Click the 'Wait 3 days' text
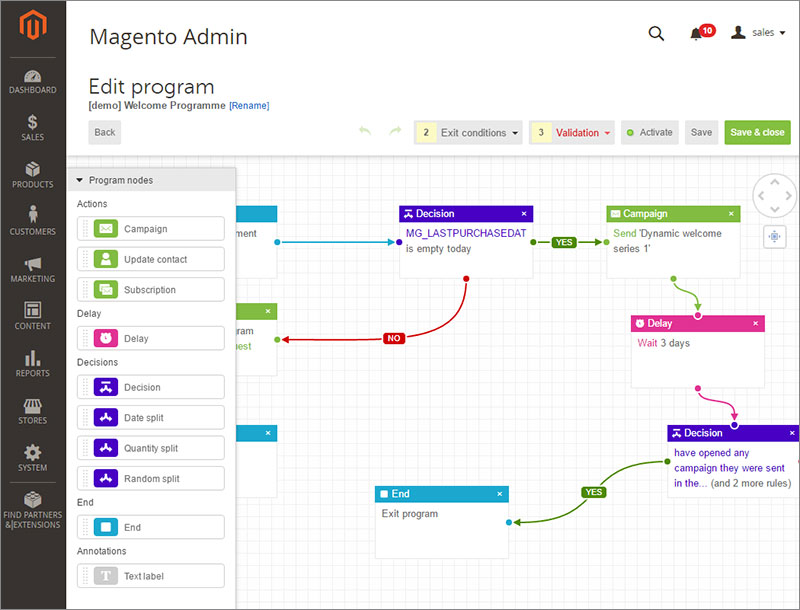Viewport: 800px width, 610px height. [x=663, y=343]
